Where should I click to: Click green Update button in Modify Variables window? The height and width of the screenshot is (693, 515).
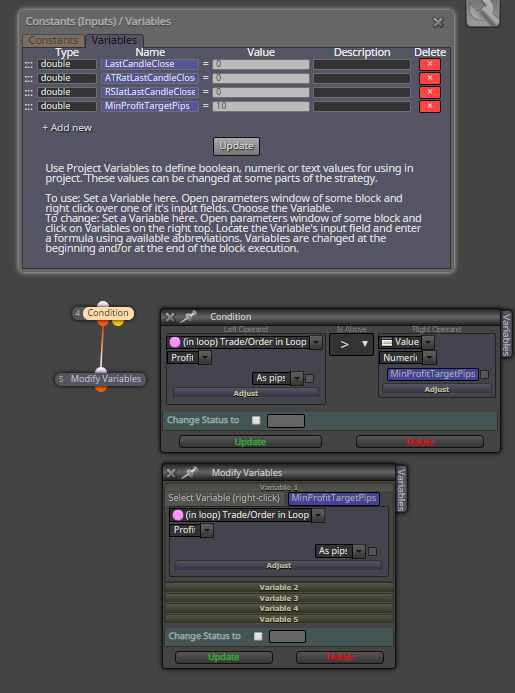coord(224,658)
